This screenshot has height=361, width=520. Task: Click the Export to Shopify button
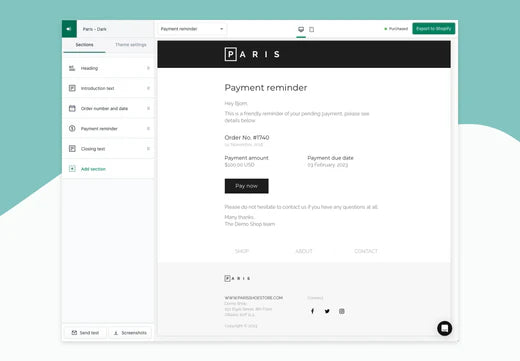pyautogui.click(x=433, y=29)
